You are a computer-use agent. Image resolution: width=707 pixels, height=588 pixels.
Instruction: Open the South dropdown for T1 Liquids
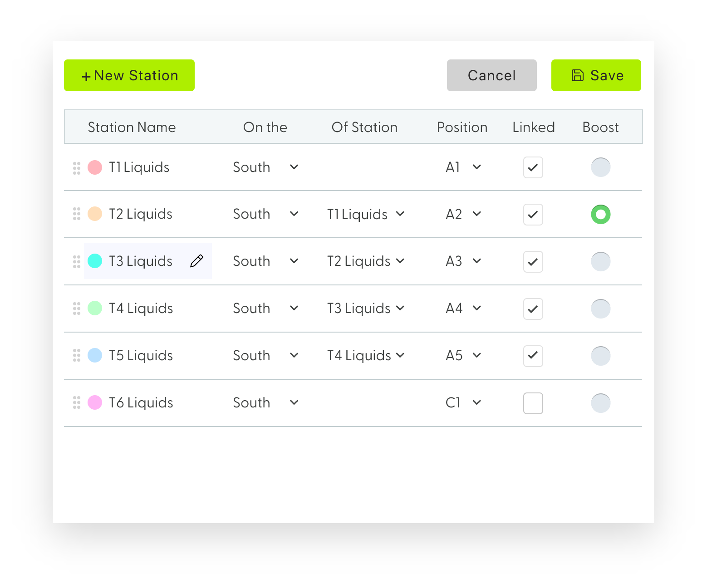[266, 167]
